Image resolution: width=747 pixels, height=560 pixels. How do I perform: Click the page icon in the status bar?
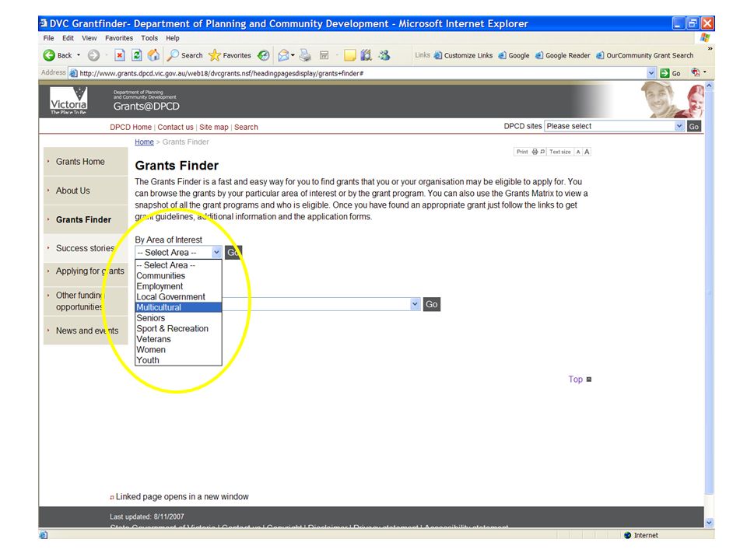point(44,535)
